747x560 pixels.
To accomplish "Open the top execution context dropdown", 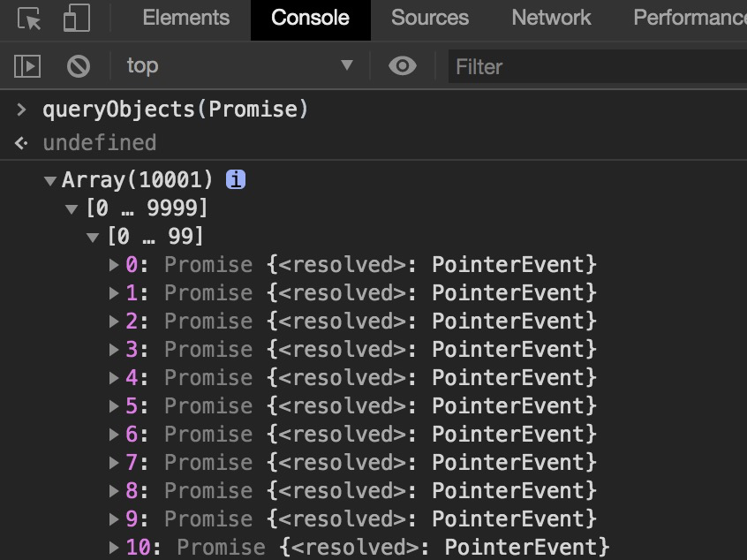I will (x=238, y=65).
